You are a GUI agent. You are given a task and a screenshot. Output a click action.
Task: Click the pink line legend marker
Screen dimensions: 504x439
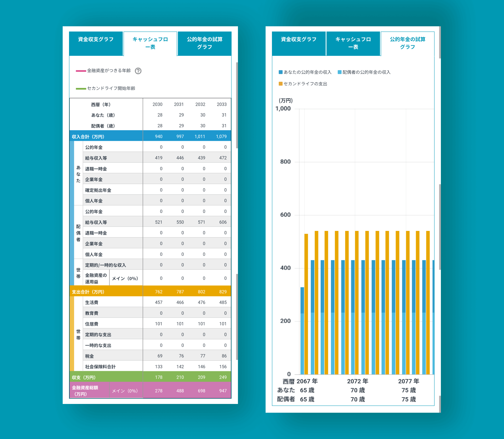[81, 71]
